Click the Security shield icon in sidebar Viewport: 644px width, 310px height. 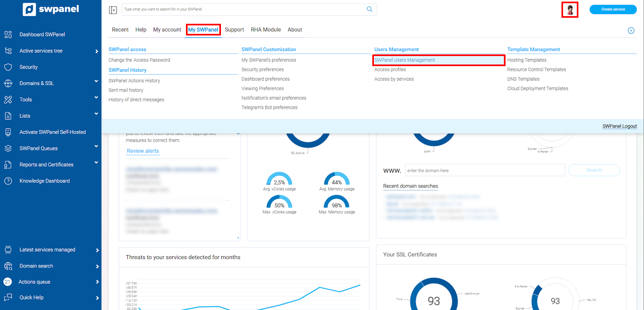tap(8, 67)
